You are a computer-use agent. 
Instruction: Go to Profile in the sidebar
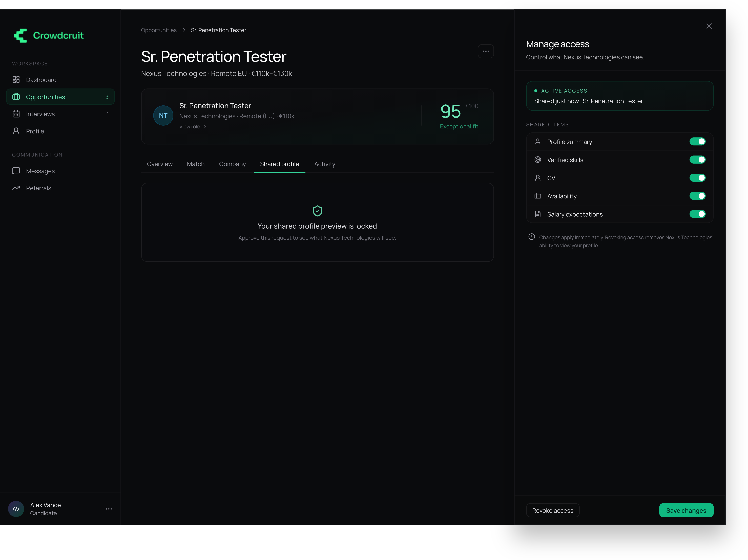coord(60,131)
